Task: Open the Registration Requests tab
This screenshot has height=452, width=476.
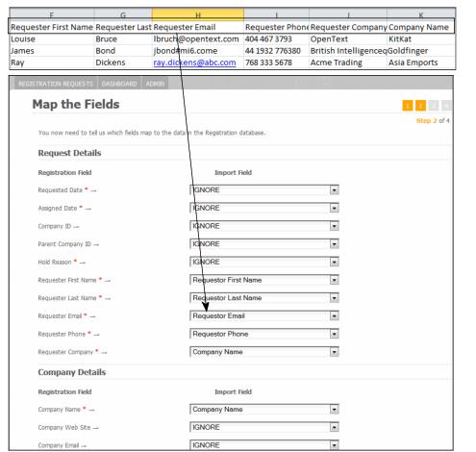Action: pos(56,84)
